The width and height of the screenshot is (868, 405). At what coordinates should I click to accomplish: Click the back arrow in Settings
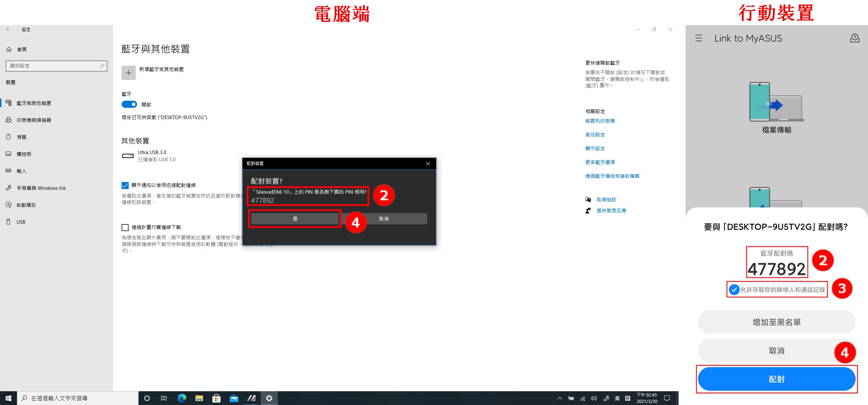coord(8,29)
